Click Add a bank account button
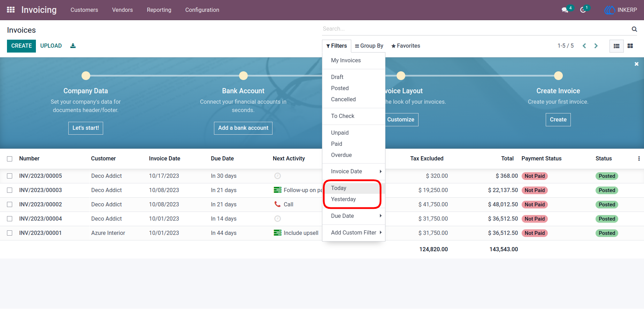This screenshot has height=309, width=644. [243, 128]
